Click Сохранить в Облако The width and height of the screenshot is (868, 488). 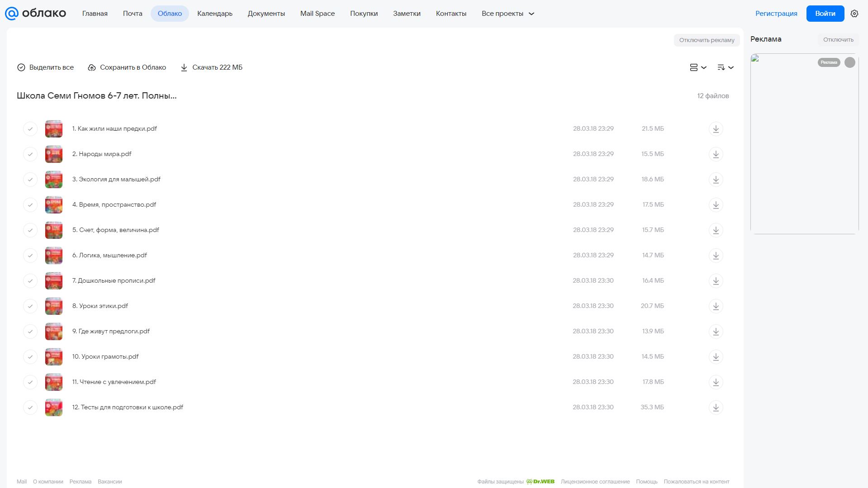point(127,67)
